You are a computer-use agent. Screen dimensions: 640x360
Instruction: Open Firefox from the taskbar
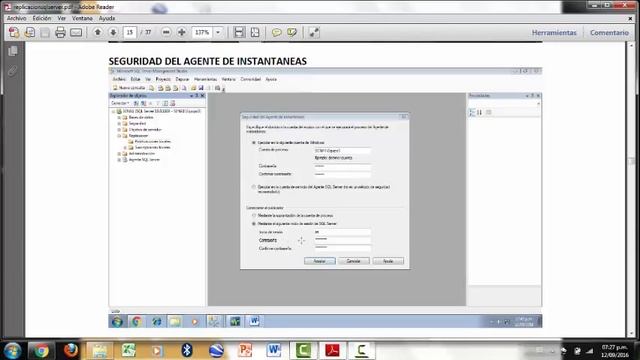[71, 351]
